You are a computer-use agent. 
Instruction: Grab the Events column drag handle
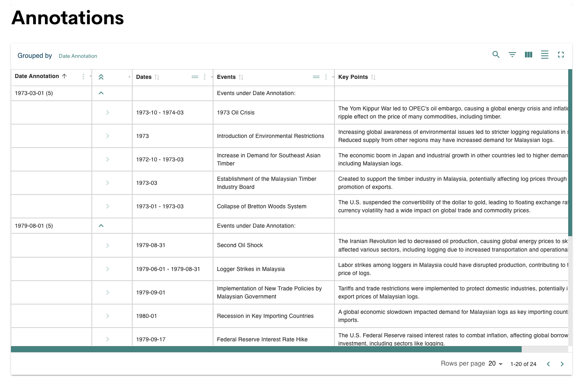click(316, 77)
